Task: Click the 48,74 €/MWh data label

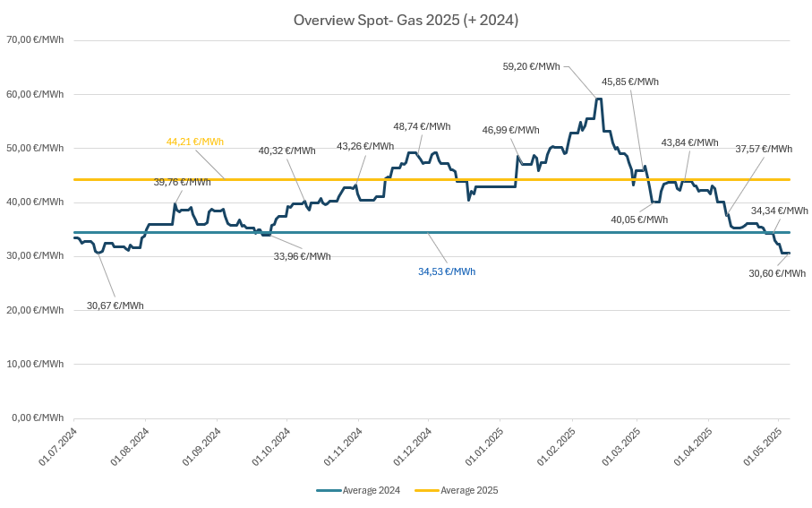Action: tap(422, 126)
